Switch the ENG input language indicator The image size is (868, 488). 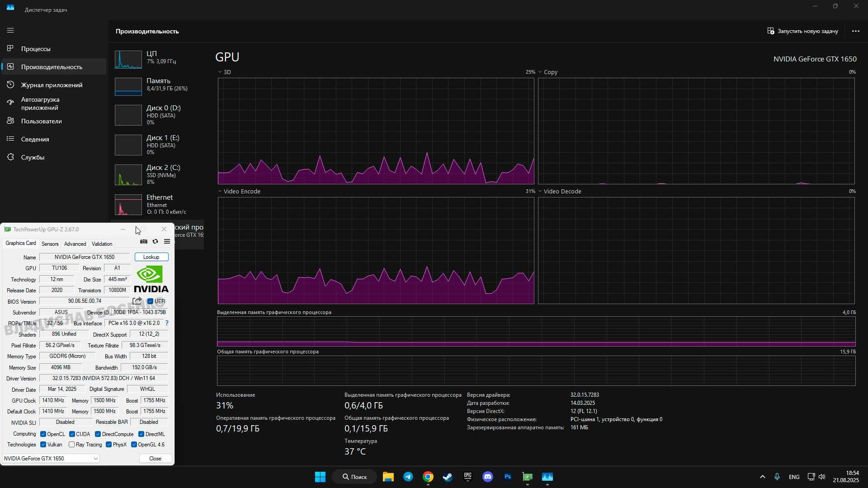[x=794, y=477]
